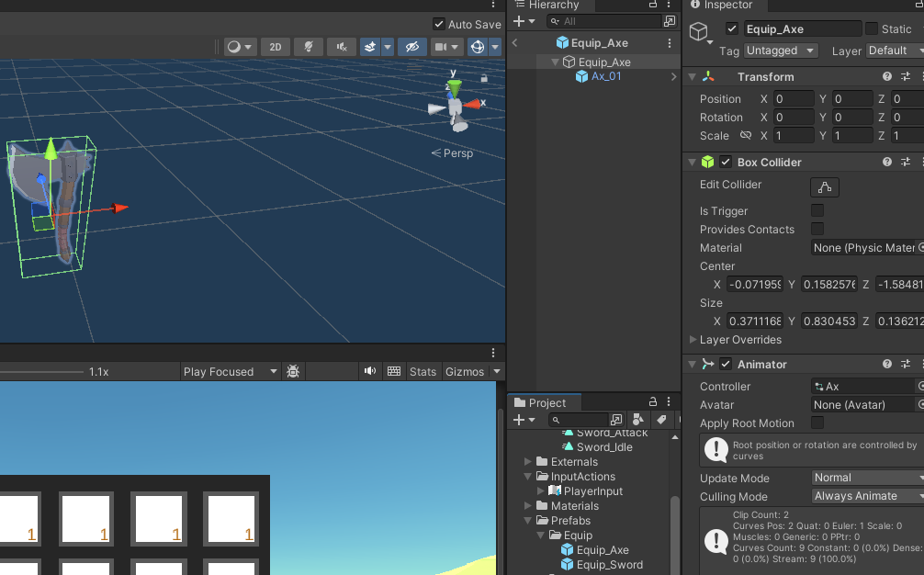Open Culling Mode dropdown Always Animate
Viewport: 924px width, 575px height.
(867, 496)
